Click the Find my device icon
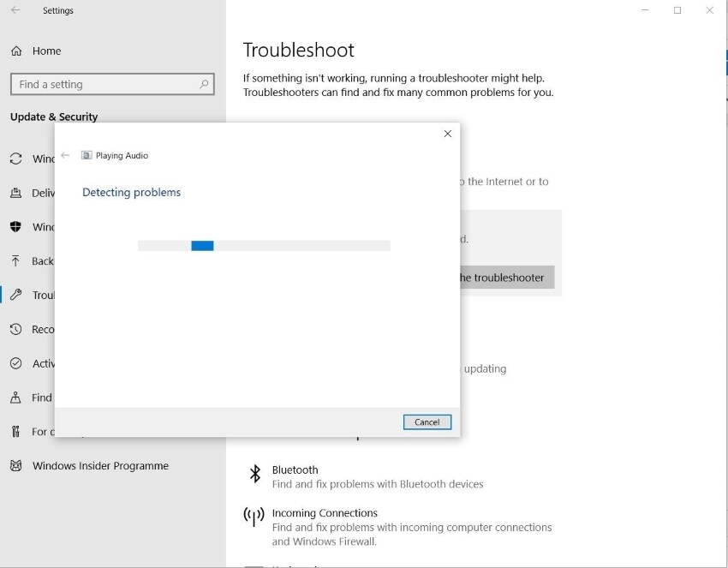 [x=15, y=398]
